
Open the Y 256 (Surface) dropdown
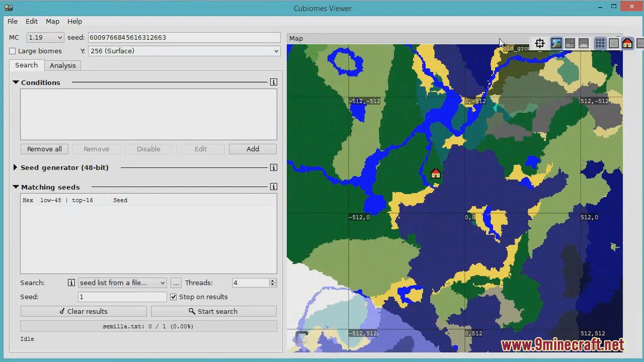click(x=184, y=51)
